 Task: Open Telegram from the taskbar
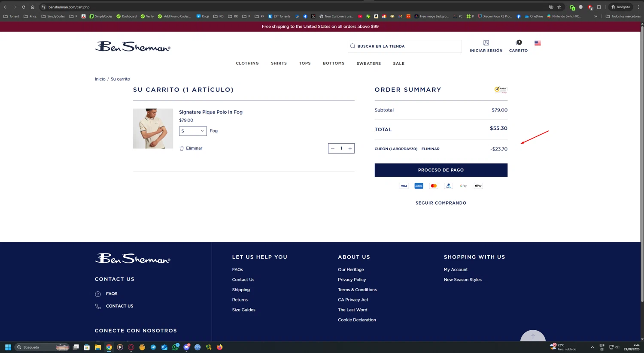tap(153, 347)
